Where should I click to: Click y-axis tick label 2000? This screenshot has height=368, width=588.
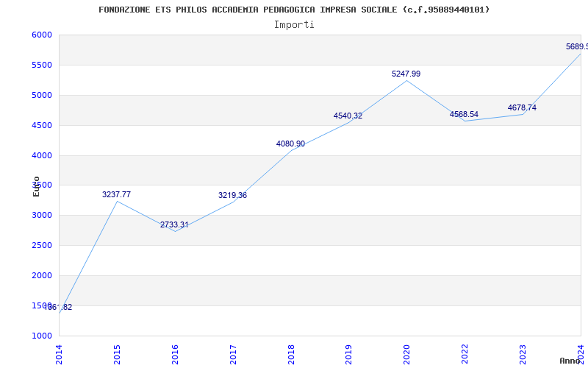tap(42, 275)
